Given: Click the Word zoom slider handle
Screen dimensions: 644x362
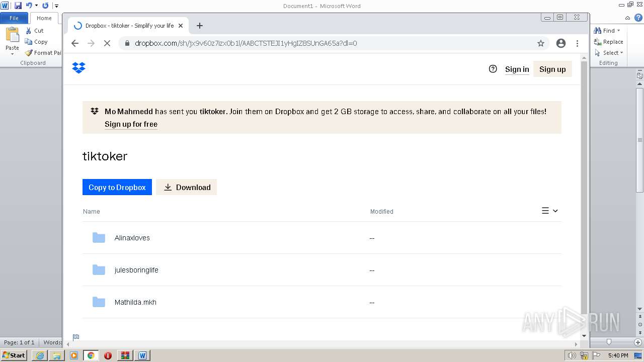Looking at the screenshot, I should point(609,342).
